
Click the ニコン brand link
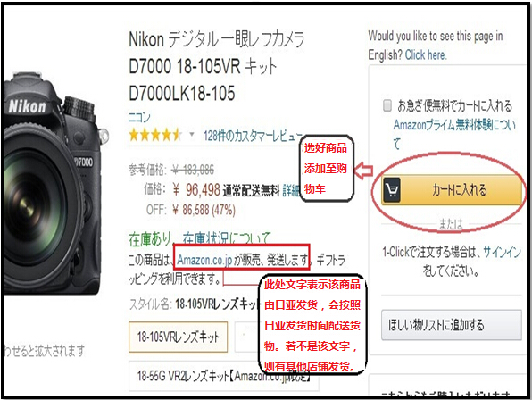coord(139,117)
